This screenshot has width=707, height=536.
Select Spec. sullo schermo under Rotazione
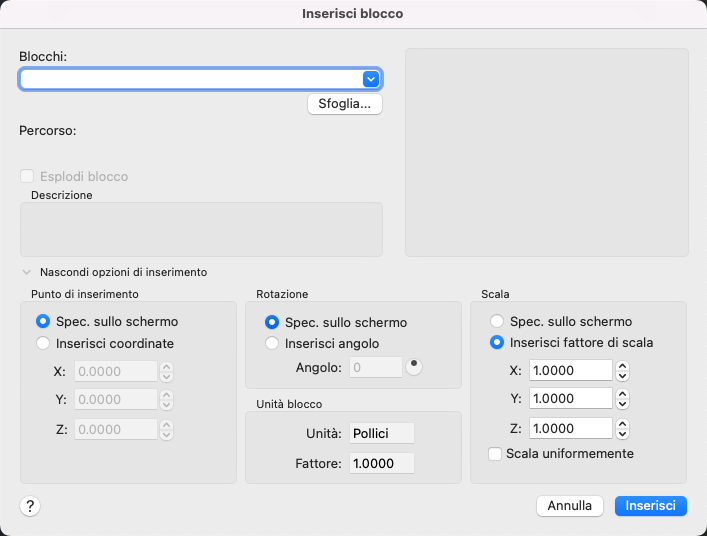[x=272, y=323]
